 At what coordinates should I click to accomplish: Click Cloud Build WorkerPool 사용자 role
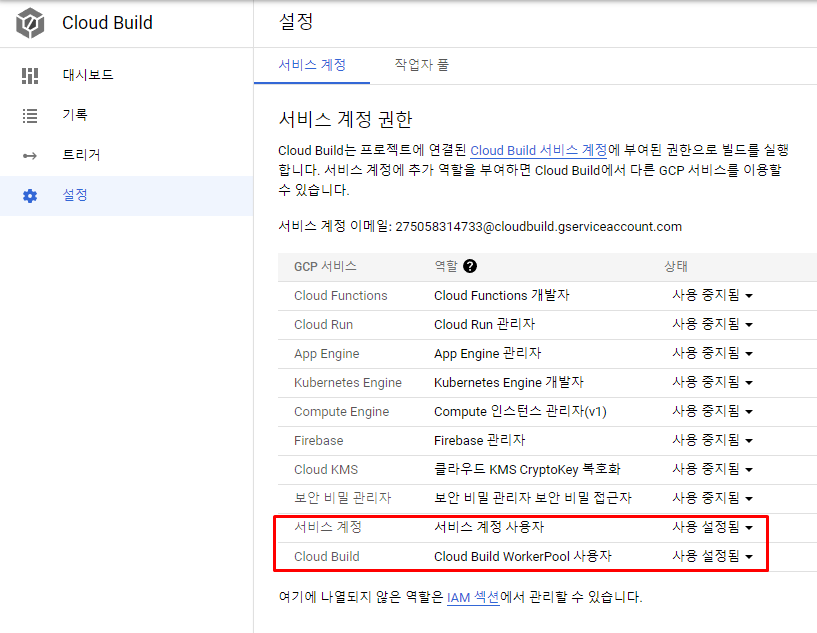[x=523, y=556]
